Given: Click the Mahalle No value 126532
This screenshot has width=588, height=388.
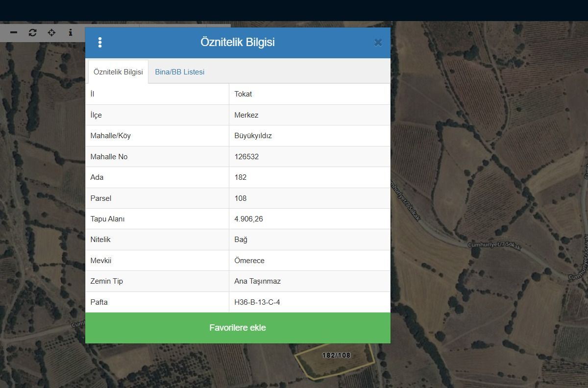Looking at the screenshot, I should [246, 157].
